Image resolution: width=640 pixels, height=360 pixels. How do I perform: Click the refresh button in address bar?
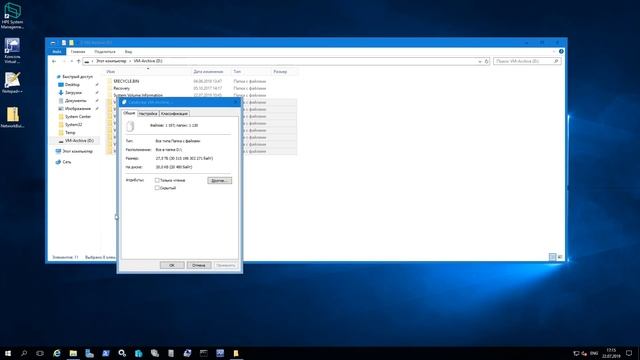pyautogui.click(x=486, y=61)
